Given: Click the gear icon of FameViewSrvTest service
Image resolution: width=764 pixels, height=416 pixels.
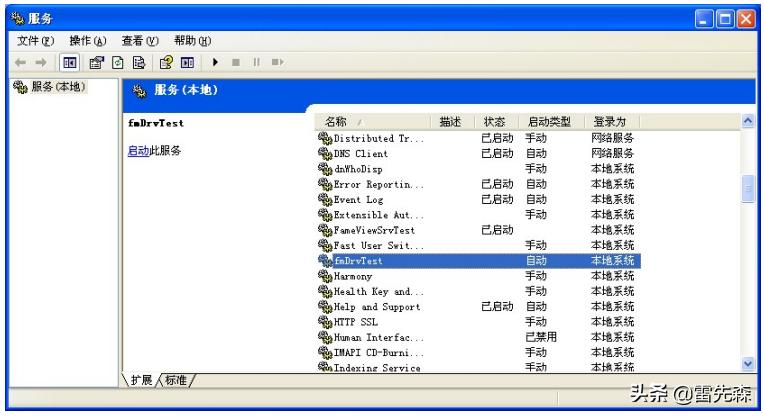Looking at the screenshot, I should pos(325,230).
